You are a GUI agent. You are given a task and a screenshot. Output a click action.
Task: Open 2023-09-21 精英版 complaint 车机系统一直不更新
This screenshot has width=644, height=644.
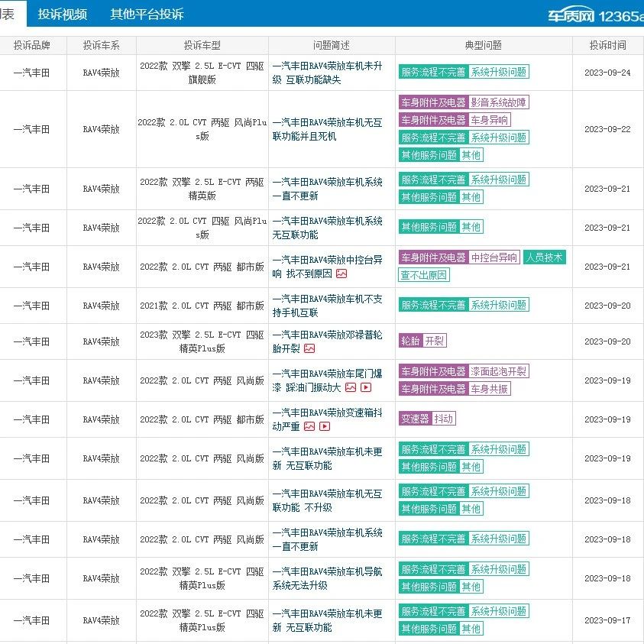click(327, 189)
